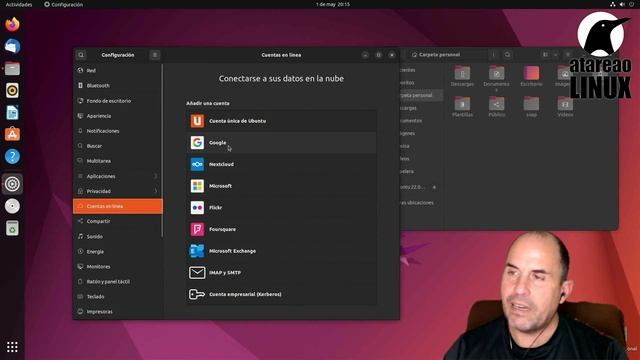This screenshot has height=360, width=640.
Task: Add a Microsoft Exchange account
Action: point(281,251)
